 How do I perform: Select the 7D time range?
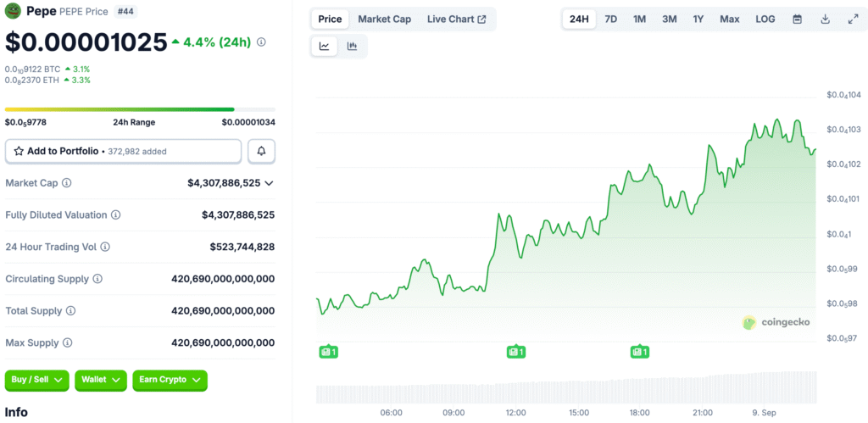[610, 19]
